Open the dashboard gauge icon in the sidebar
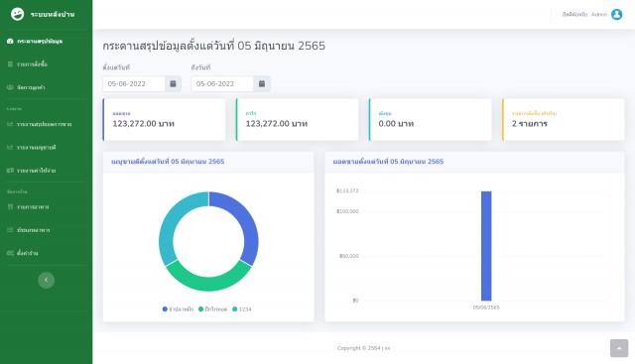This screenshot has height=364, width=635. pyautogui.click(x=10, y=42)
